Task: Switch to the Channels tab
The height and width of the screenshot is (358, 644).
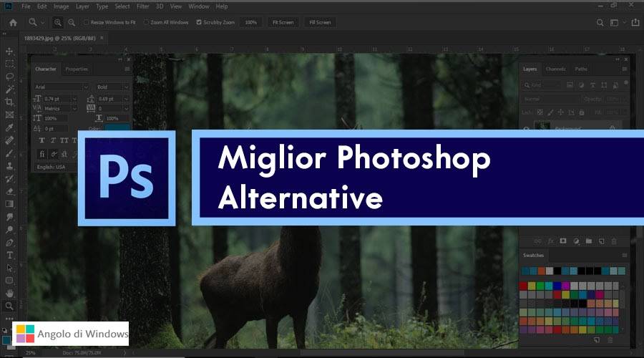Action: coord(556,69)
